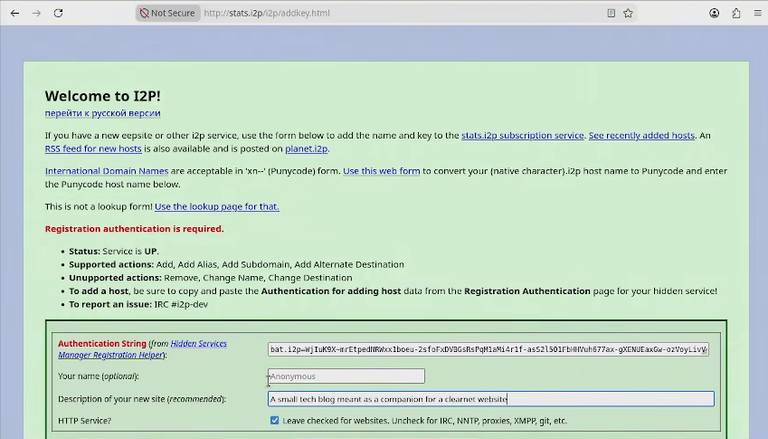Open the extensions icon

point(736,13)
